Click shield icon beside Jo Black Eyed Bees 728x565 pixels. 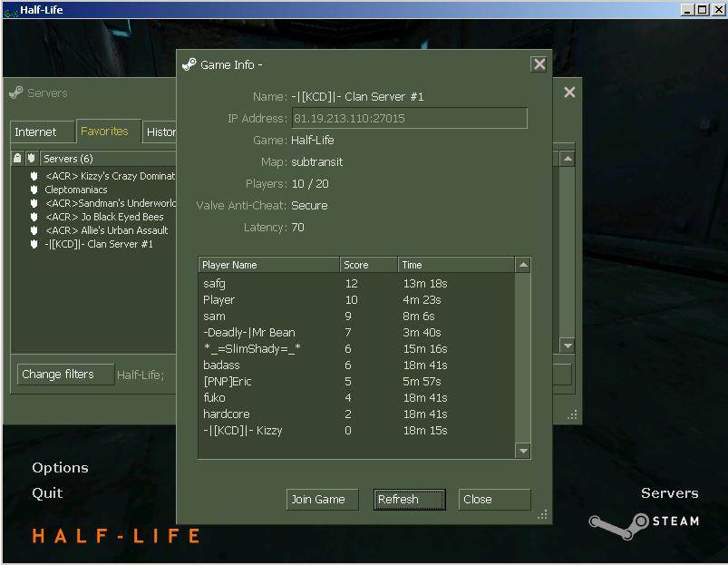[34, 217]
